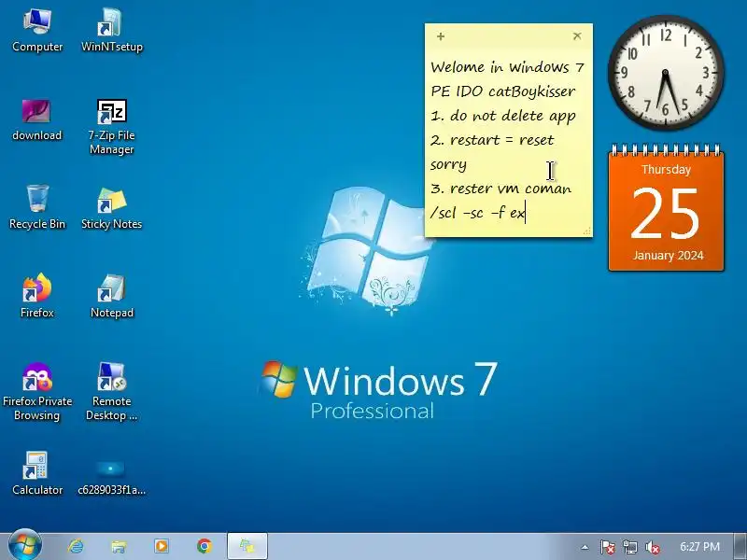This screenshot has width=747, height=560.
Task: Launch Internet Explorer from the taskbar
Action: pos(76,546)
